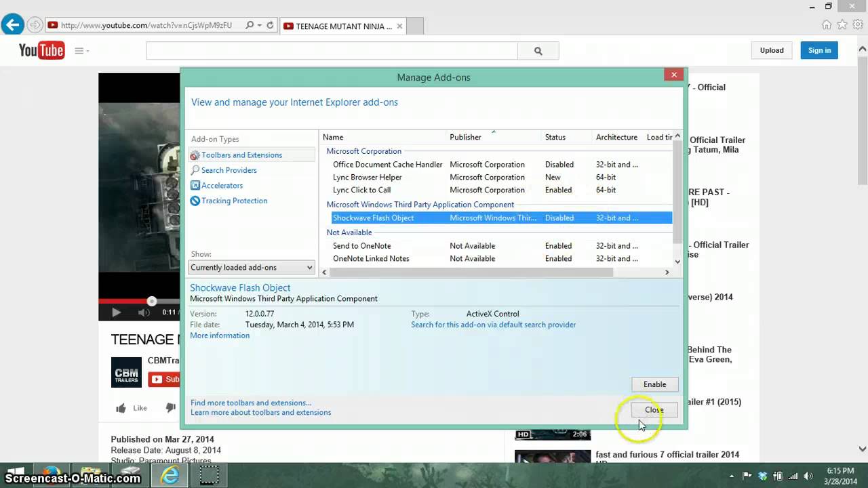The image size is (868, 488).
Task: Play the video with the play icon
Action: click(116, 312)
